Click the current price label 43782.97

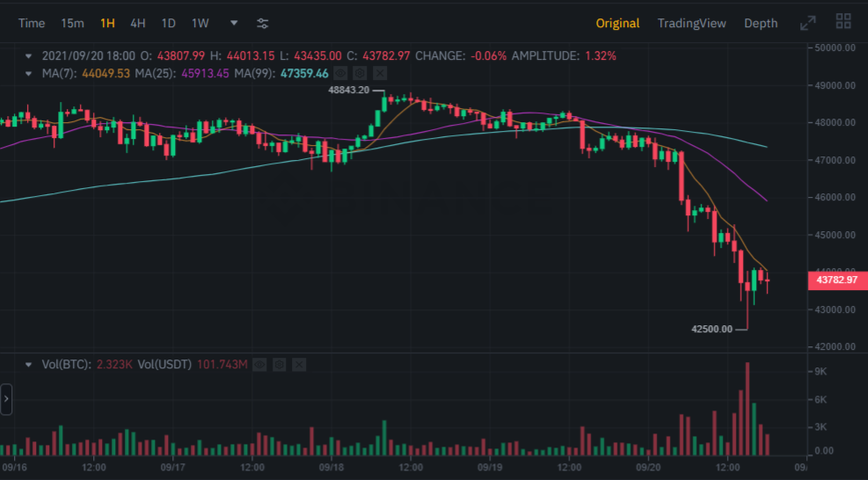pos(836,280)
